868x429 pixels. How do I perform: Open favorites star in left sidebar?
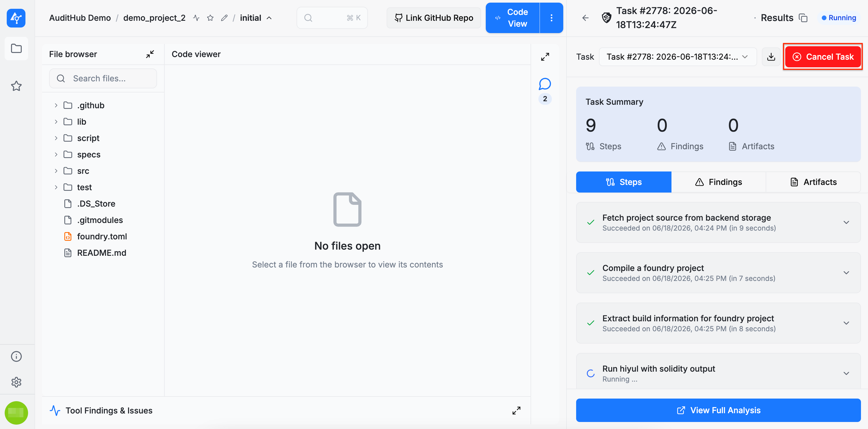tap(16, 86)
